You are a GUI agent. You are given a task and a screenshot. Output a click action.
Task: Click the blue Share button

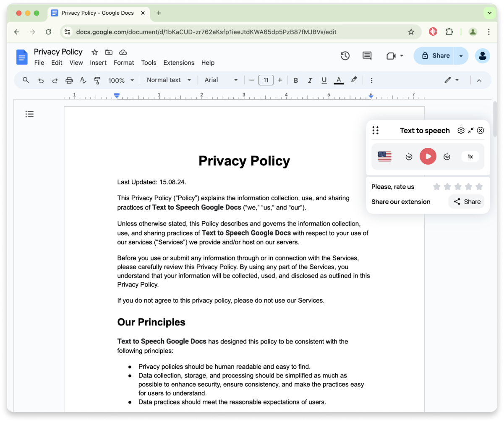434,56
